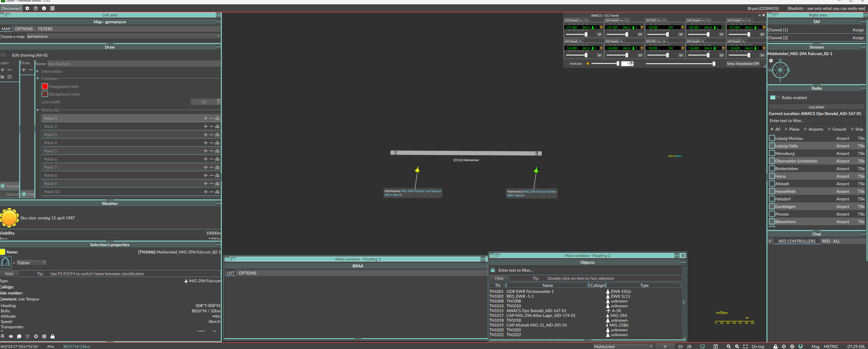The width and height of the screenshot is (868, 349).
Task: Zoom in with the status bar magnifier
Action: (737, 346)
